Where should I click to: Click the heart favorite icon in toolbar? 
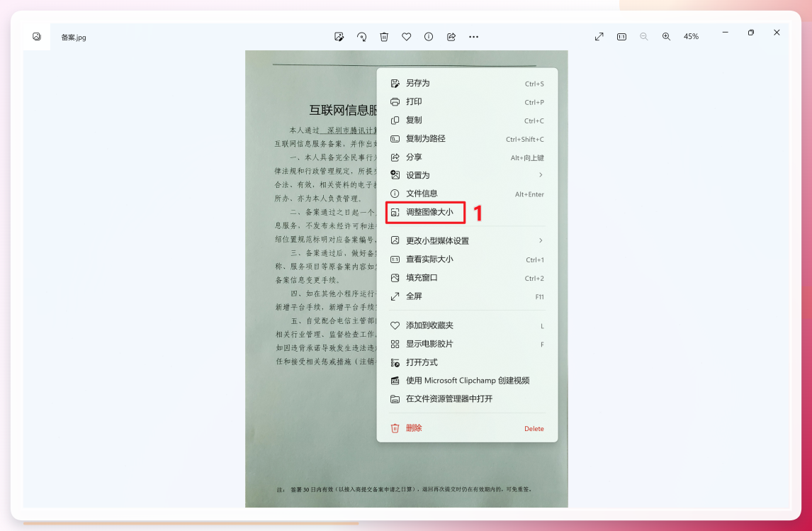407,37
